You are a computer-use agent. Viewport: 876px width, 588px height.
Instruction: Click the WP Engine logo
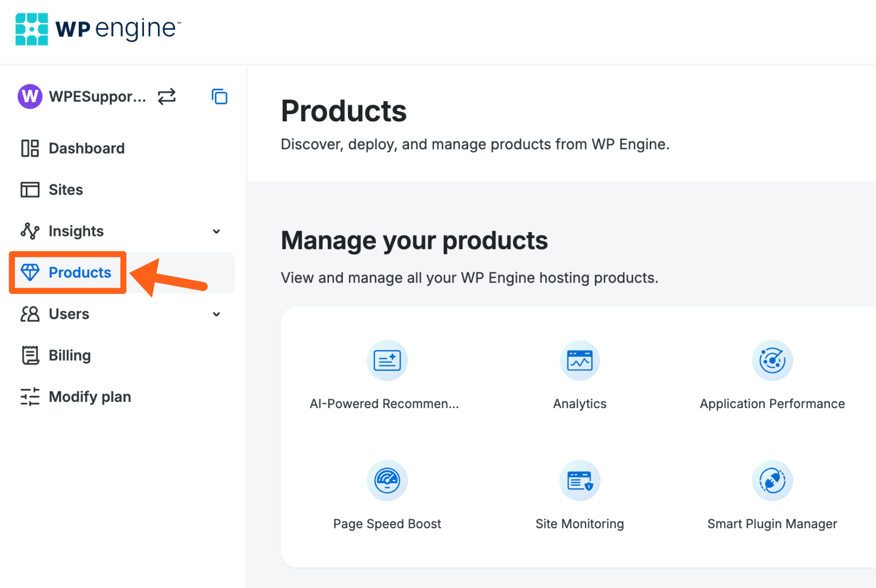tap(98, 29)
